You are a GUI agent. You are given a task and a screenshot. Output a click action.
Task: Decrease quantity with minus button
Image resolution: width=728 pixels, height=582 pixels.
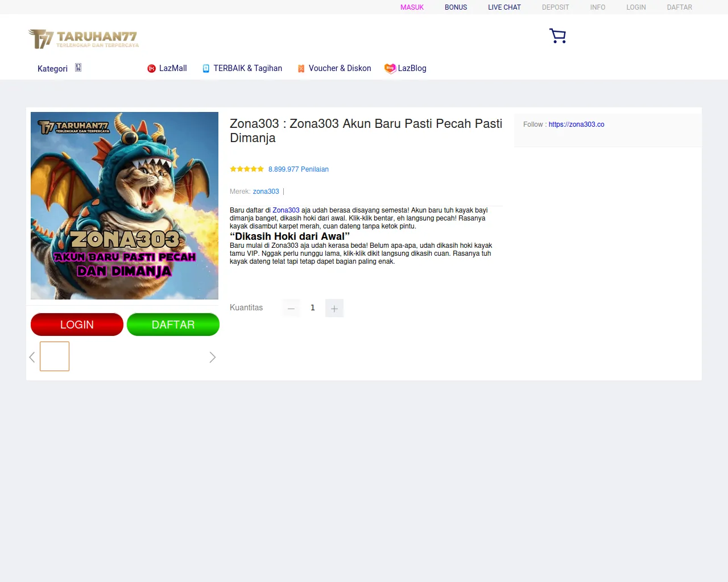coord(291,308)
